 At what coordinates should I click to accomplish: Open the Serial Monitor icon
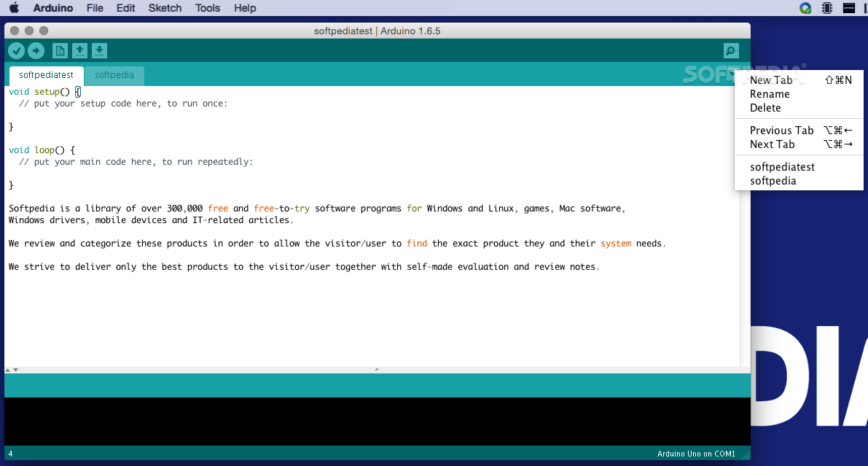click(x=730, y=50)
